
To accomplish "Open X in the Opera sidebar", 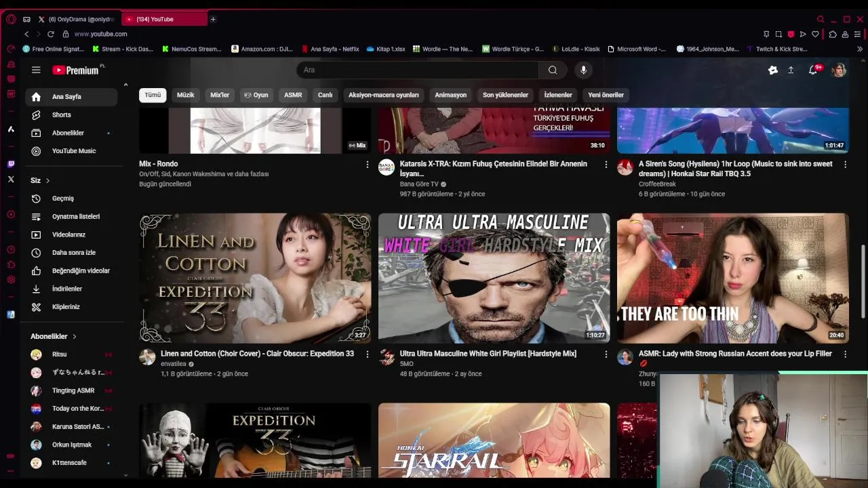I will point(11,179).
